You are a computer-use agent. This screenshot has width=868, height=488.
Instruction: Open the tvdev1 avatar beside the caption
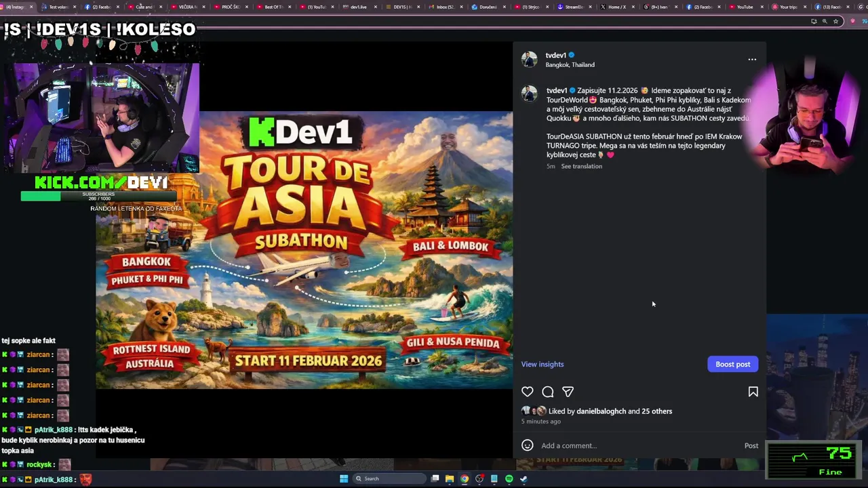[x=529, y=94]
